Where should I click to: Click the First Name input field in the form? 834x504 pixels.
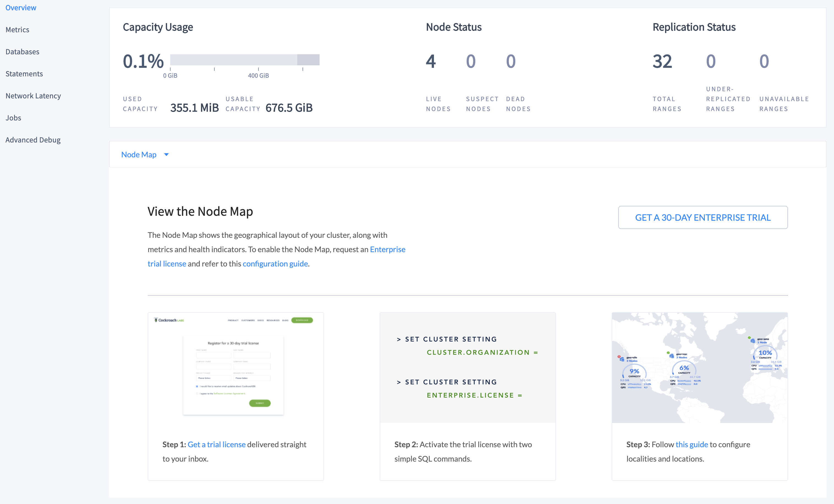pos(214,355)
